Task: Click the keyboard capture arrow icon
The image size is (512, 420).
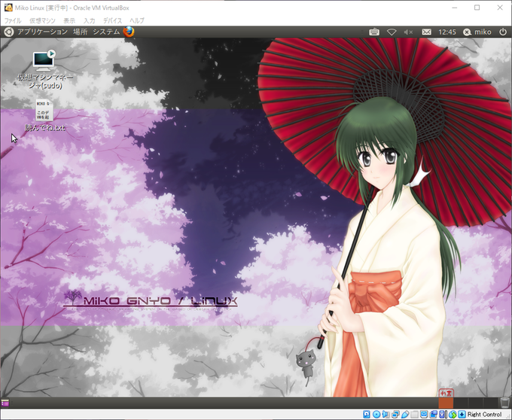Action: pyautogui.click(x=462, y=415)
